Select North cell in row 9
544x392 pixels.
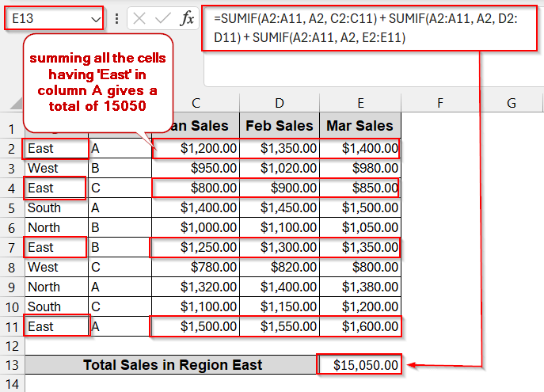tap(56, 287)
